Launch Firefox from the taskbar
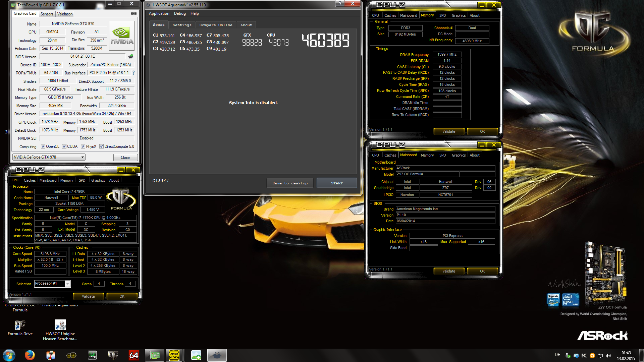 point(30,355)
